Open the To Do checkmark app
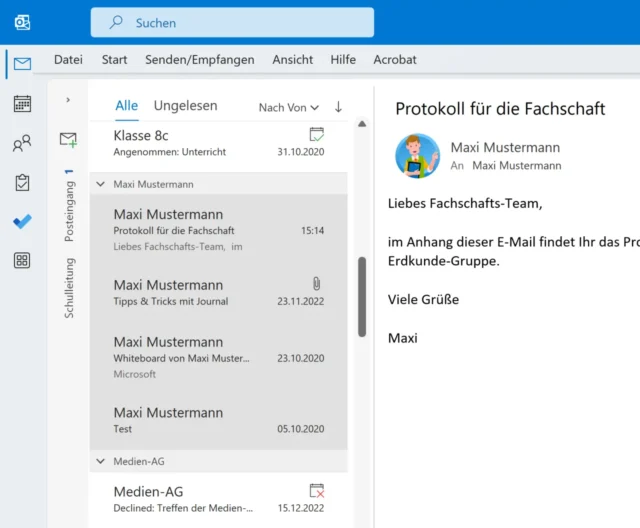This screenshot has width=640, height=528. pos(22,222)
